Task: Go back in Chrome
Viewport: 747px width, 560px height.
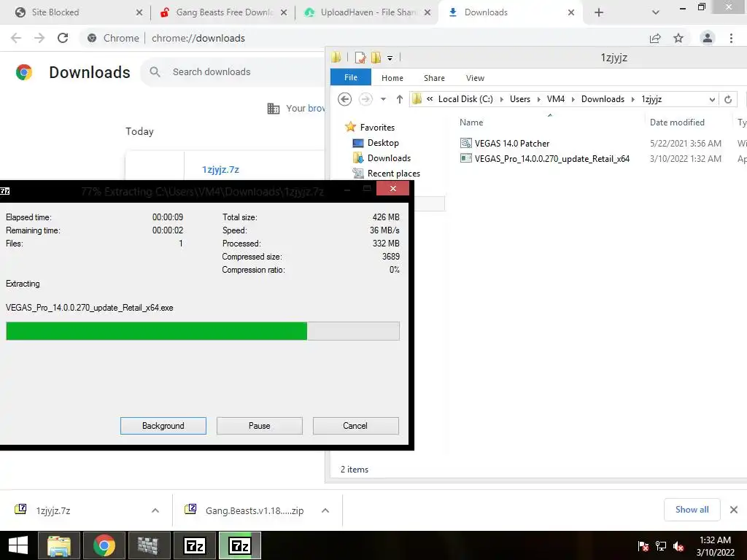Action: coord(16,38)
